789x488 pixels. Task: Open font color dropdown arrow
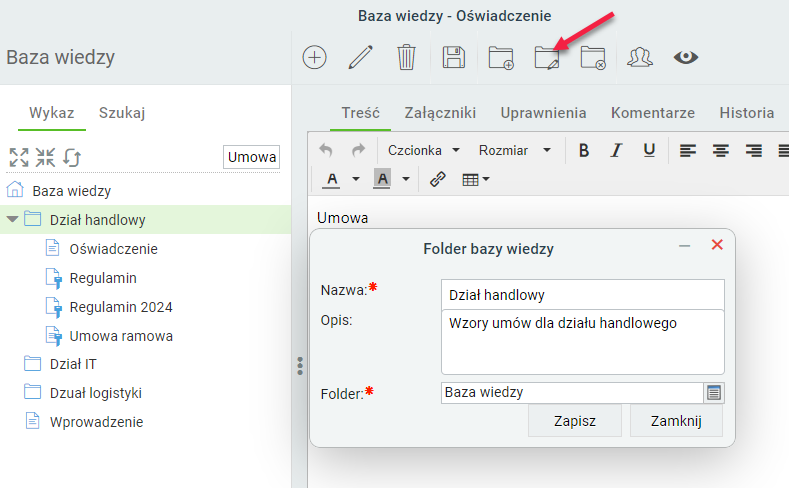355,179
